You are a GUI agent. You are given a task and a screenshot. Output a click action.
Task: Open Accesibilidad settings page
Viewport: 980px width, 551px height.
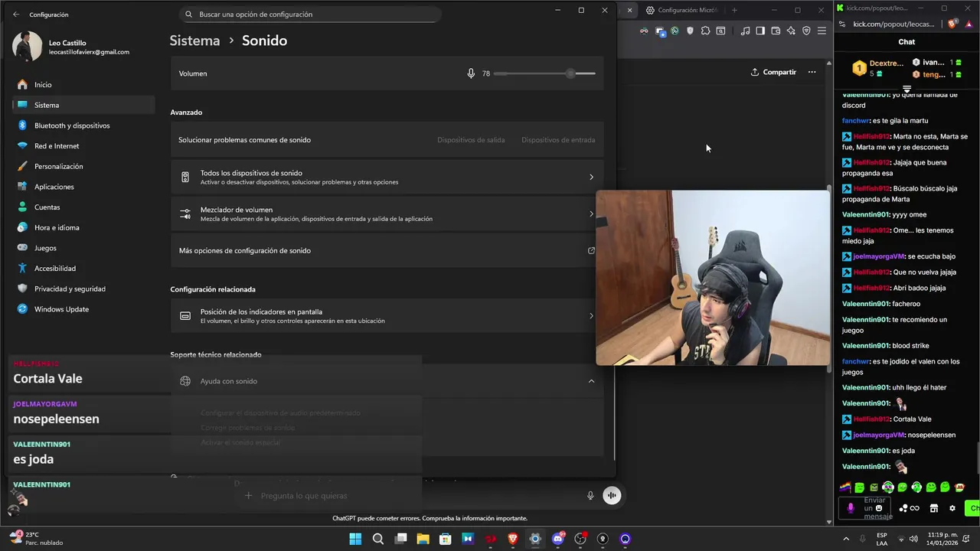pyautogui.click(x=84, y=269)
